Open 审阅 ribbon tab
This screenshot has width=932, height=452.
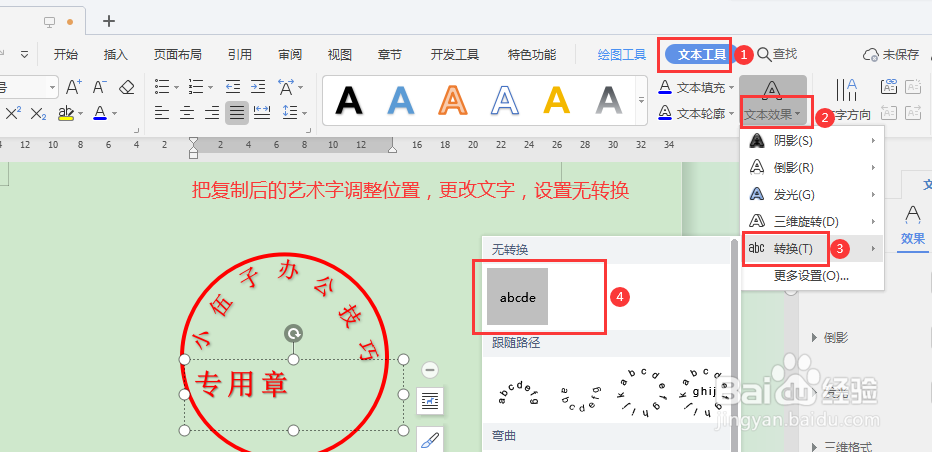[290, 55]
